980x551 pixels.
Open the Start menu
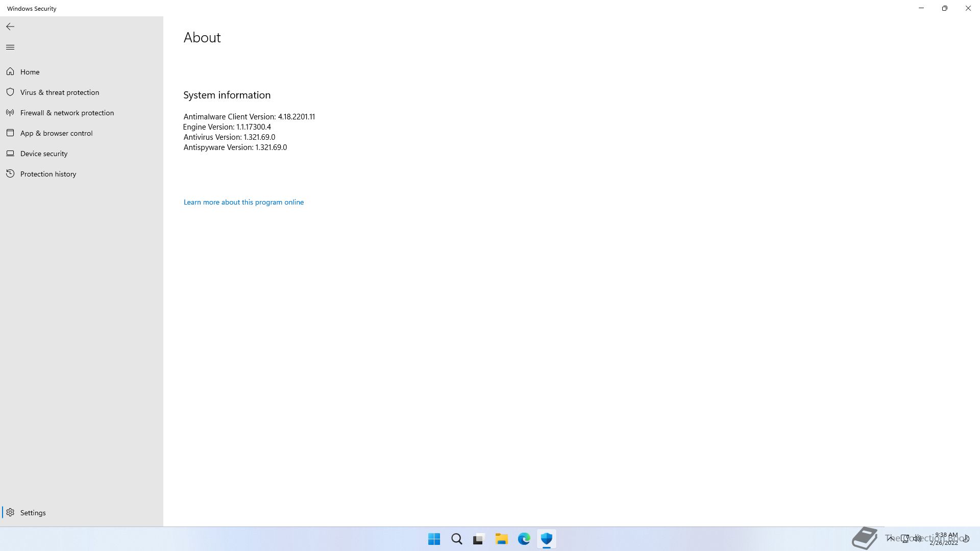click(434, 539)
